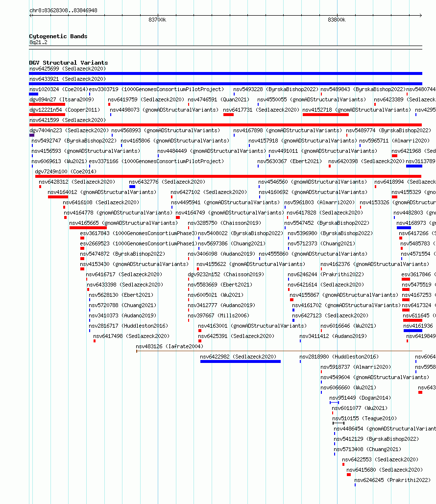Image resolution: width=436 pixels, height=504 pixels.
Task: Click the red bar under dgv894n27
Action: pos(47,104)
